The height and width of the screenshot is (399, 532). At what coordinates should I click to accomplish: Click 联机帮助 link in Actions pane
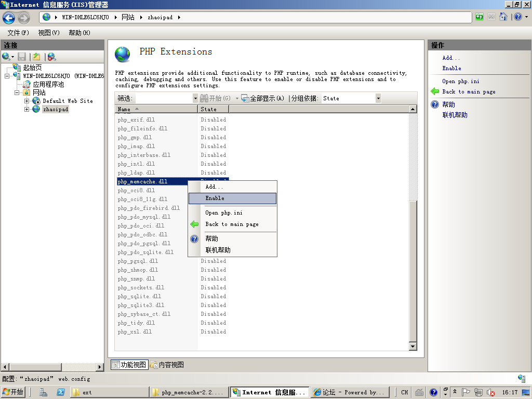click(x=455, y=115)
